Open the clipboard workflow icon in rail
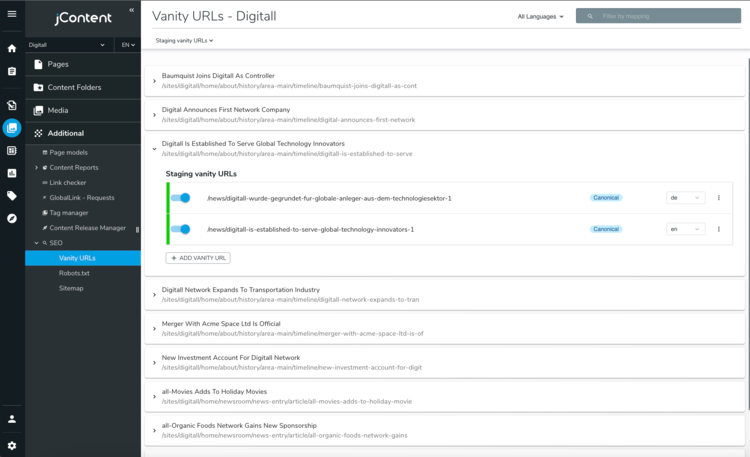The height and width of the screenshot is (457, 750). [x=12, y=71]
